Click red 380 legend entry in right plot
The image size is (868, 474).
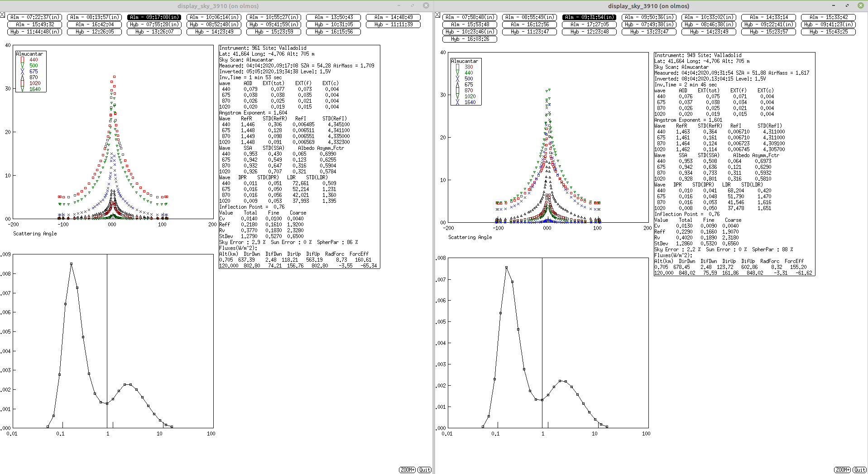[x=464, y=67]
